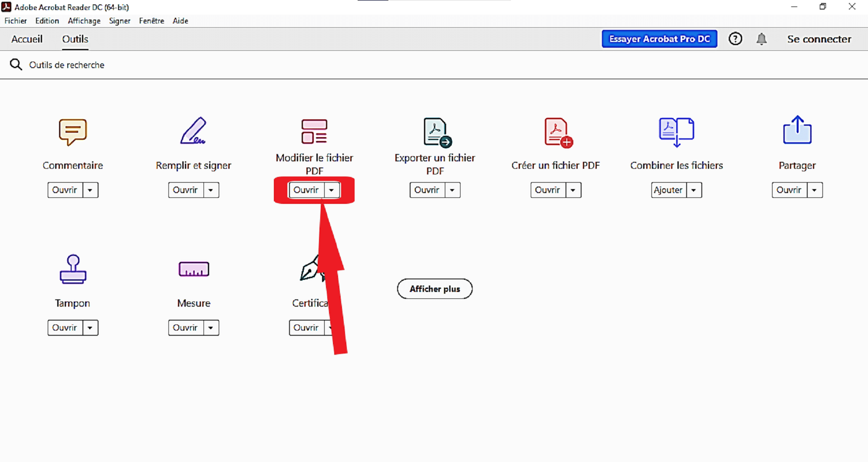Select the Outils tab

coord(75,39)
